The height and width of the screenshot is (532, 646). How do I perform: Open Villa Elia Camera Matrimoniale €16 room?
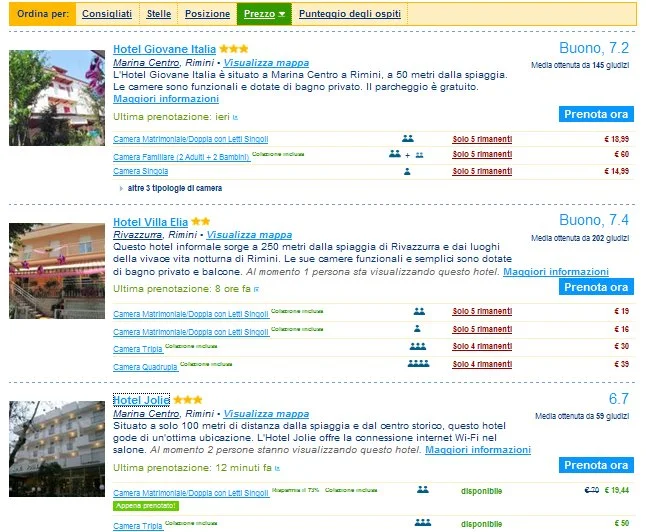[x=191, y=332]
